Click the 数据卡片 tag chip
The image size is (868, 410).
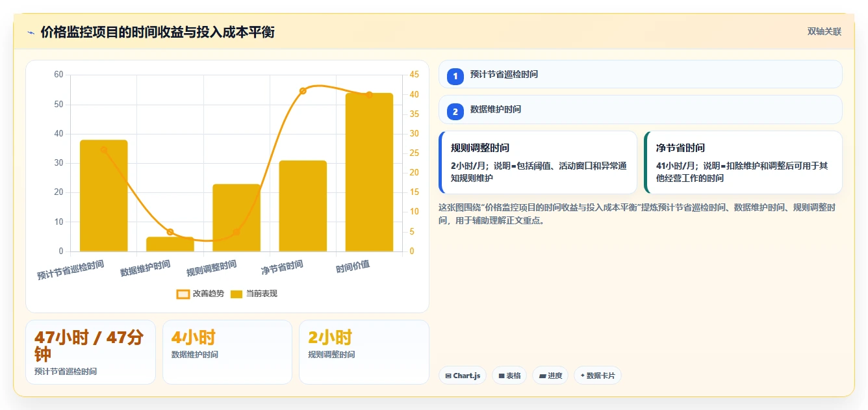(598, 376)
